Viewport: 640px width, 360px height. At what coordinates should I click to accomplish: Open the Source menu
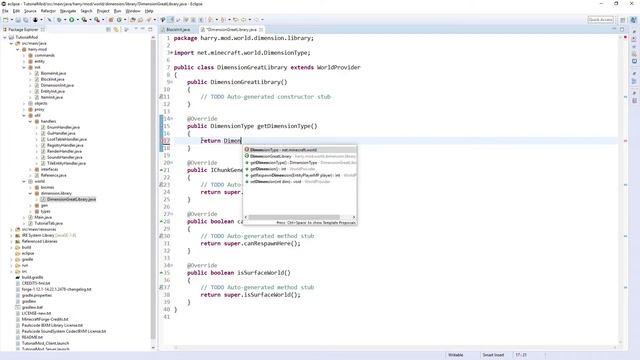[30, 11]
